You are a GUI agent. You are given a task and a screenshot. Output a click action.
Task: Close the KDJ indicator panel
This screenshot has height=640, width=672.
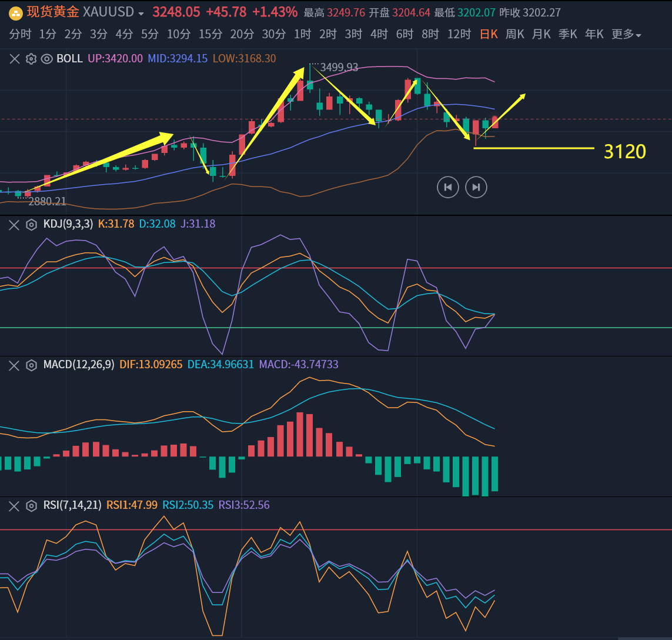click(14, 225)
